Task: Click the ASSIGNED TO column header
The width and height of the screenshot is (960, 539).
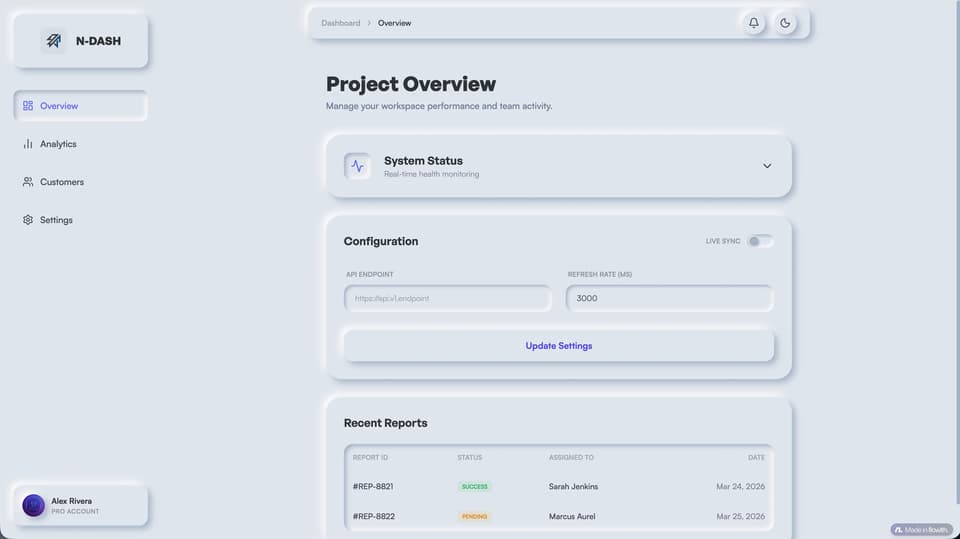Action: click(571, 458)
